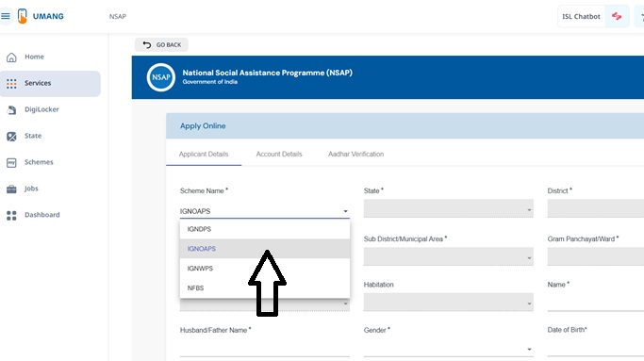Collapse the Scheme Name dropdown arrow
644x361 pixels.
[345, 211]
